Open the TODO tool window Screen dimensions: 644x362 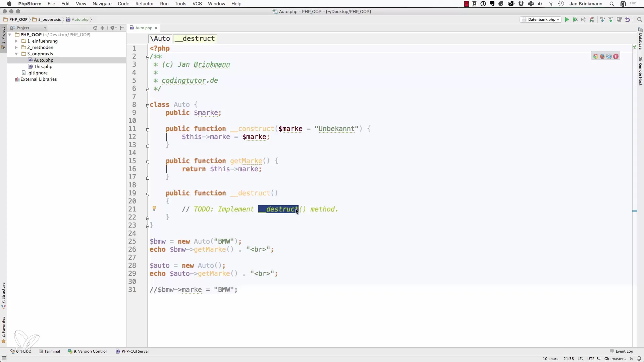click(21, 351)
